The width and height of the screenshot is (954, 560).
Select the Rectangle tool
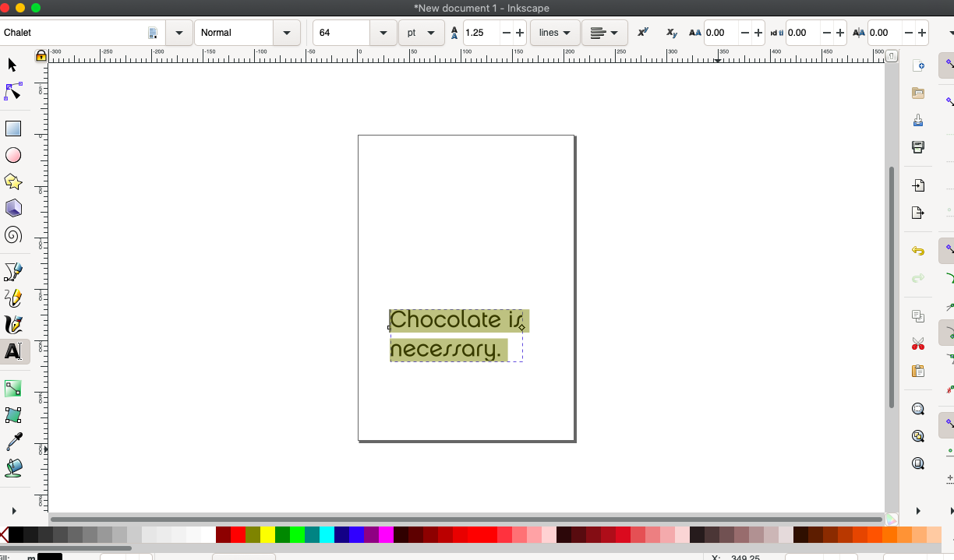[12, 128]
